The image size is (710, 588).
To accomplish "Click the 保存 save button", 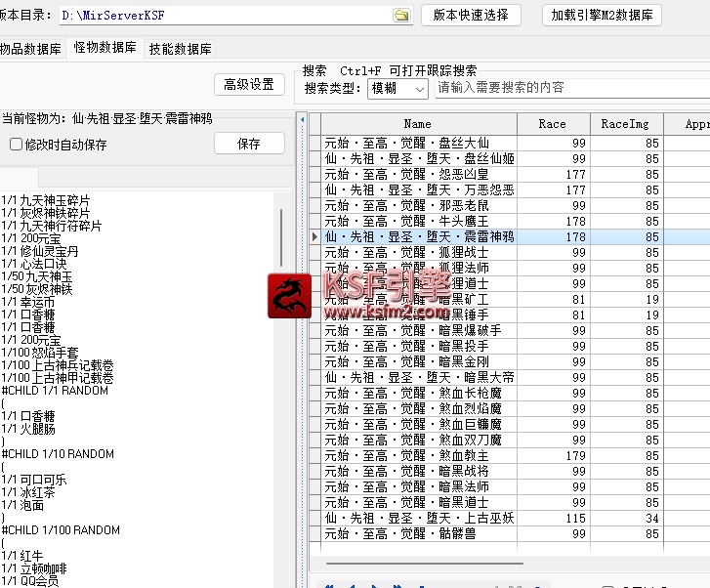I will click(249, 144).
